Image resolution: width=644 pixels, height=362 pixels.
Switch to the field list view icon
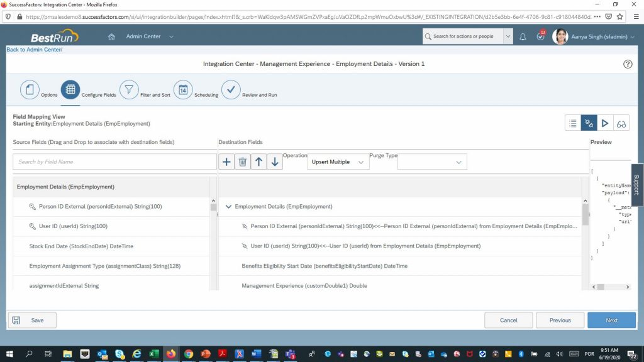click(573, 123)
